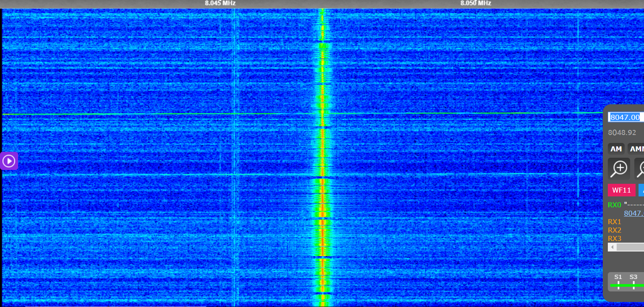Click the S3 mark on the S-meter
644x307 pixels.
(633, 277)
